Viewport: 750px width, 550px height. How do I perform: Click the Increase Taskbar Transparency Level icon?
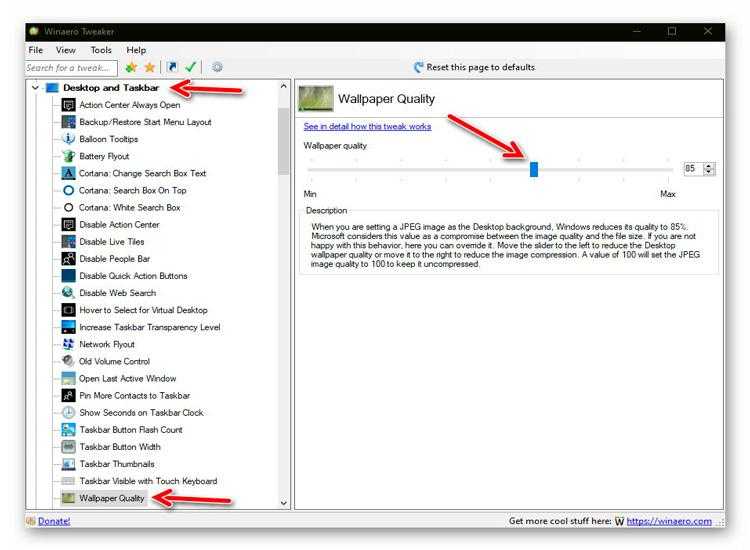[x=68, y=327]
